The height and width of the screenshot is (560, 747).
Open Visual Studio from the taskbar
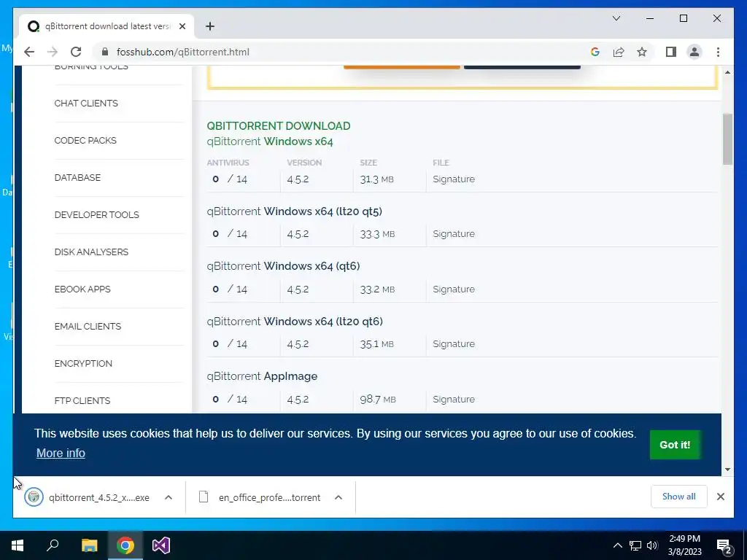[x=161, y=545]
